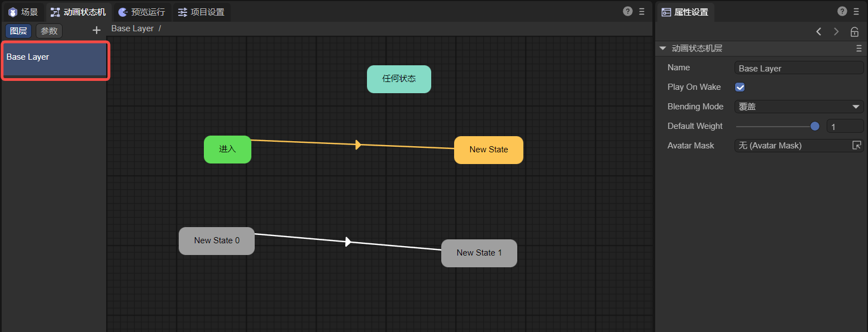
Task: Click the plus icon to add layer
Action: pyautogui.click(x=97, y=31)
